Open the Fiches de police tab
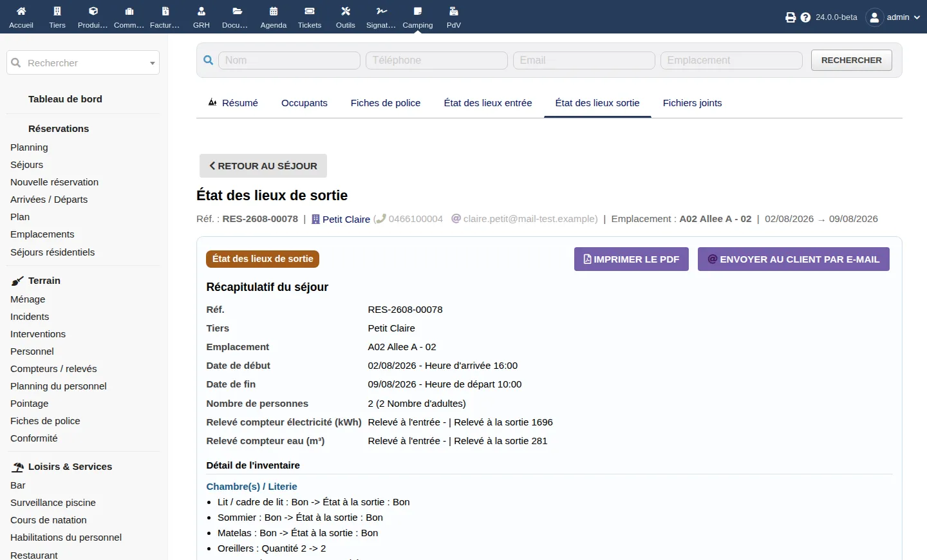Viewport: 927px width, 560px height. [386, 103]
